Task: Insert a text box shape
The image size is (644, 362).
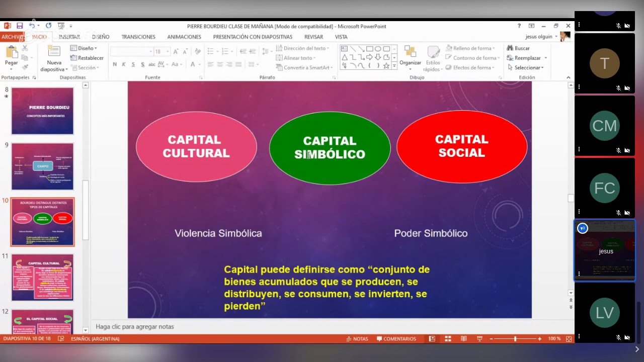Action: coord(345,49)
